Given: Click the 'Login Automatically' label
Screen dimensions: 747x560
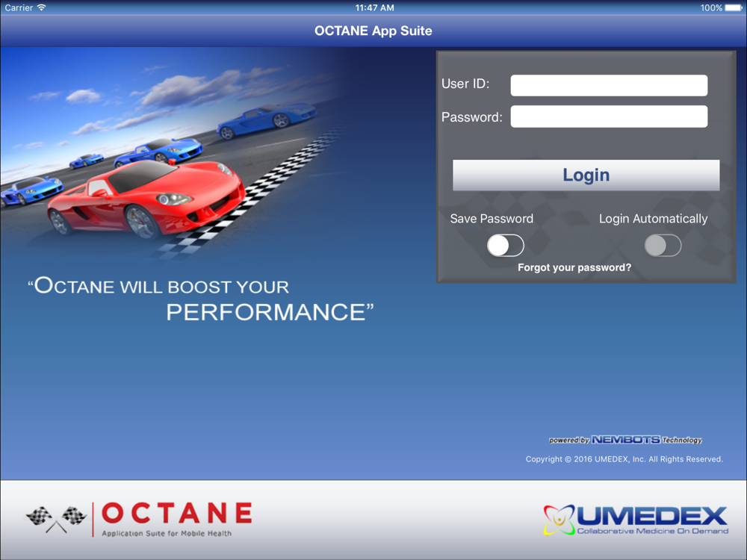Looking at the screenshot, I should (x=653, y=219).
